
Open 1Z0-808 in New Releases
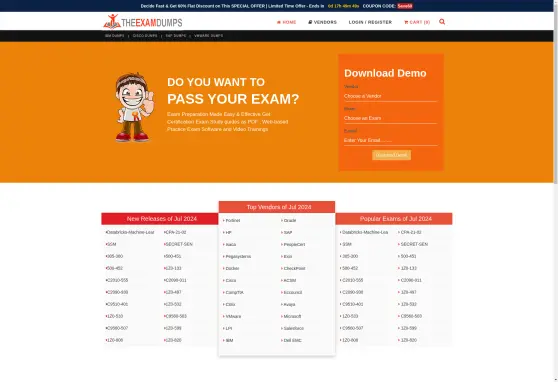(115, 340)
